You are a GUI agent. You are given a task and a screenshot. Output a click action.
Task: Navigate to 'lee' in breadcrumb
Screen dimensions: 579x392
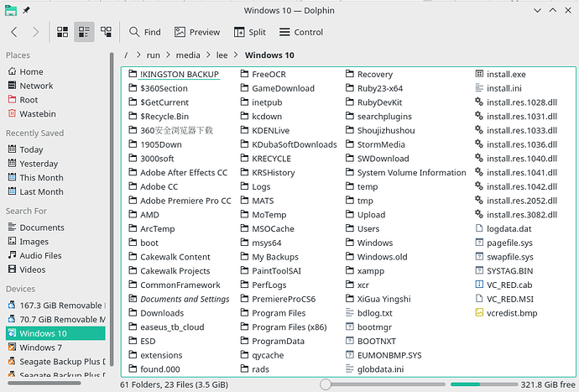coord(222,55)
